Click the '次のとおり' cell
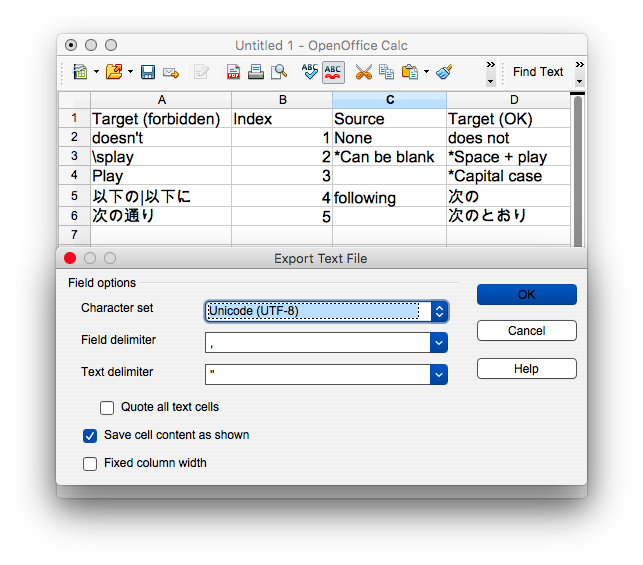 pyautogui.click(x=508, y=216)
